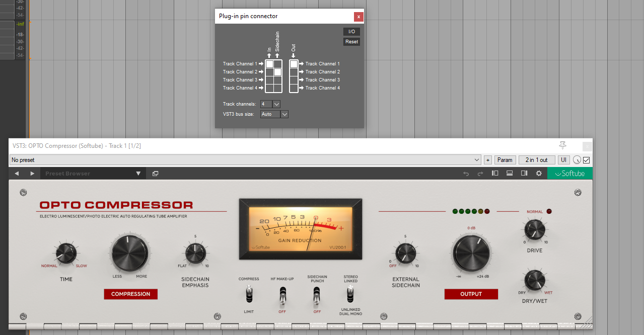Flip the HF Make-Up switch
Viewport: 644px width, 335px height.
click(283, 296)
